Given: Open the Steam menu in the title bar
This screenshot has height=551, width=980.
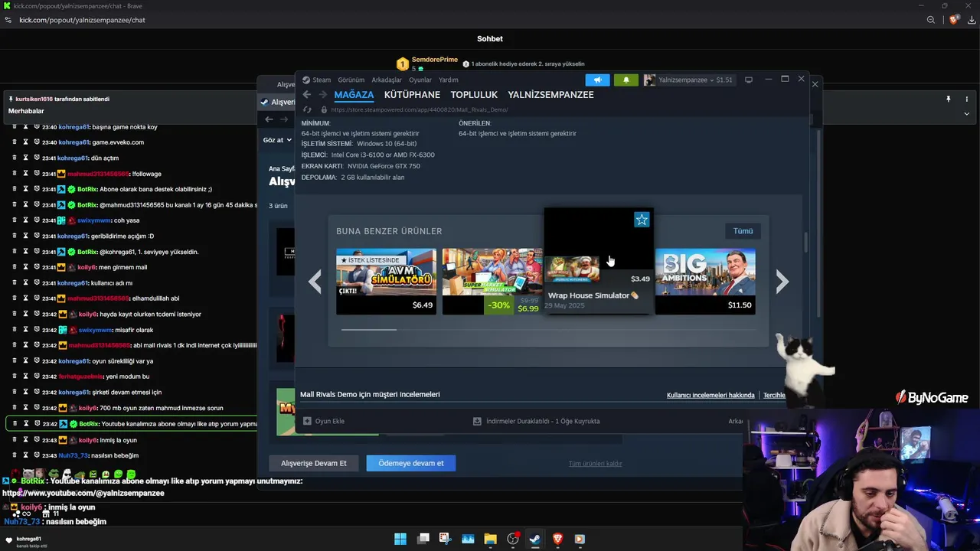Looking at the screenshot, I should pos(322,80).
